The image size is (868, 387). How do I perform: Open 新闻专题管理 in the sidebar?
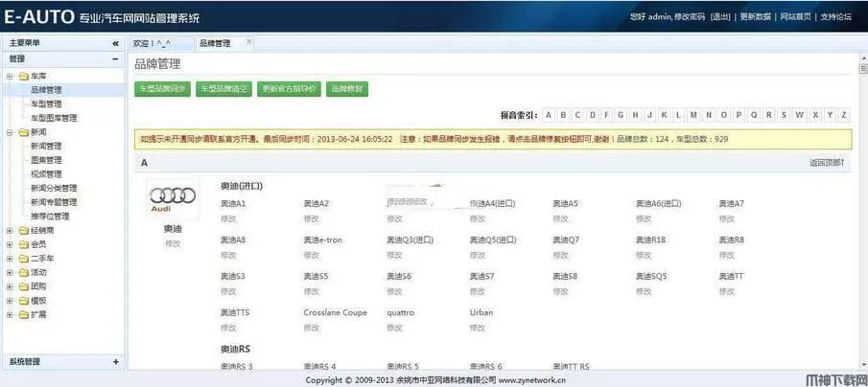55,202
